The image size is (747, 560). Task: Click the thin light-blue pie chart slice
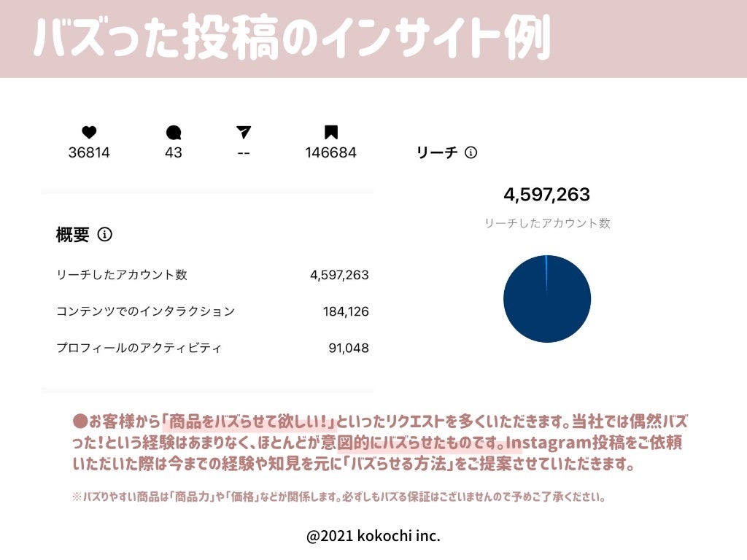click(545, 262)
